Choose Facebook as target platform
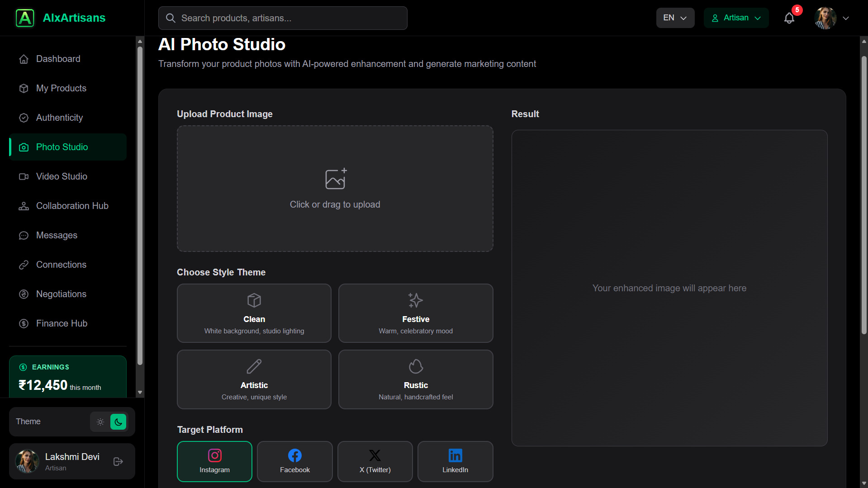This screenshot has height=488, width=868. point(295,461)
